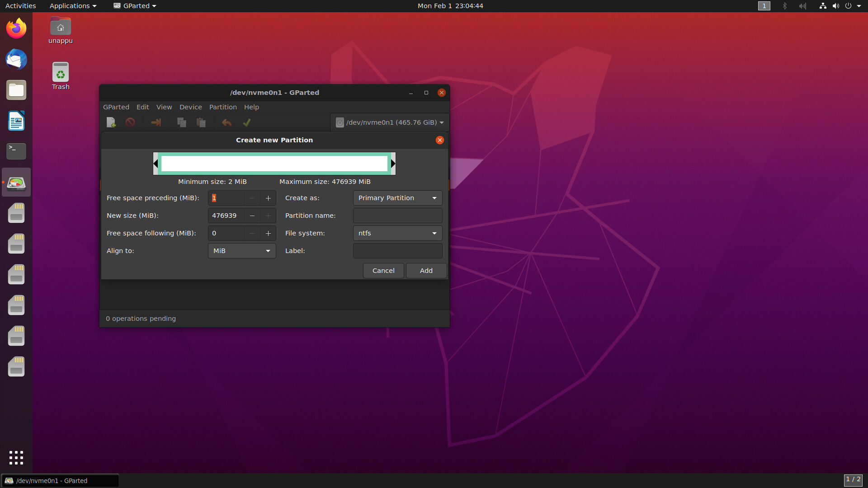Open the Align to MiB dropdown
868x488 pixels.
242,251
